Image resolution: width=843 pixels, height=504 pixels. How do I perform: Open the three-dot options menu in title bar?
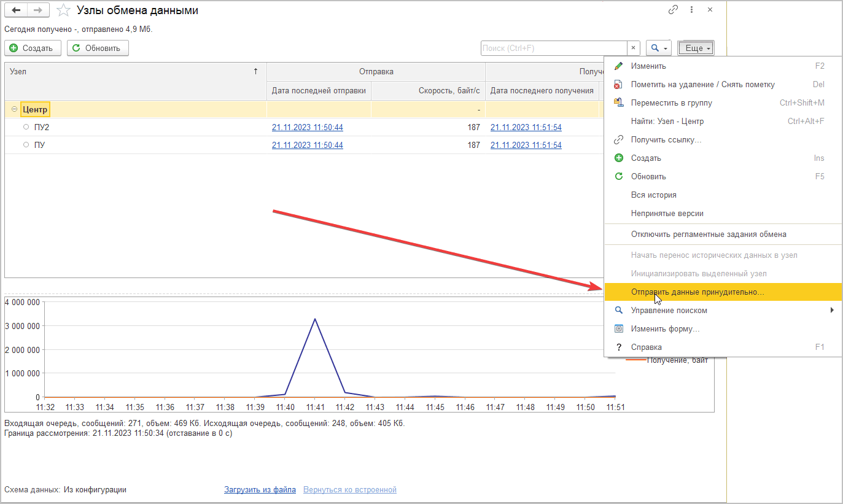point(692,10)
